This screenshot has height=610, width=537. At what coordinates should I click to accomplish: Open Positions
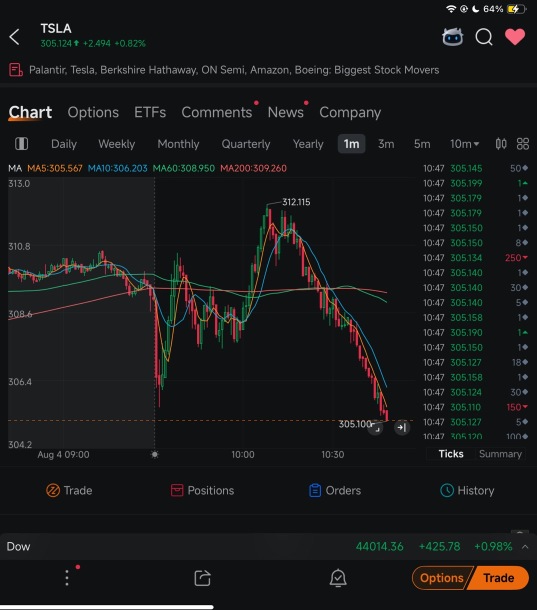(x=202, y=491)
